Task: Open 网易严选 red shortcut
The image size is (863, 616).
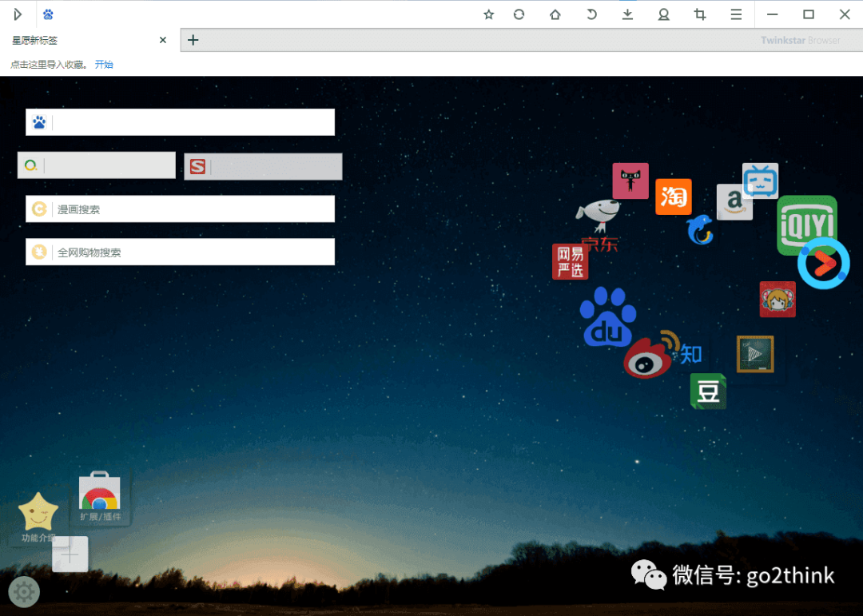Action: pyautogui.click(x=571, y=261)
